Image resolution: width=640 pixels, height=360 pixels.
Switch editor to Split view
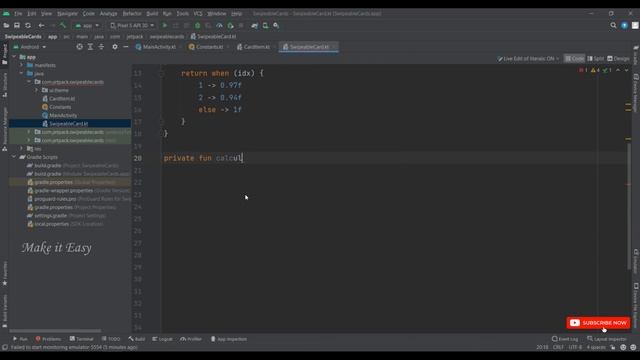pos(596,58)
